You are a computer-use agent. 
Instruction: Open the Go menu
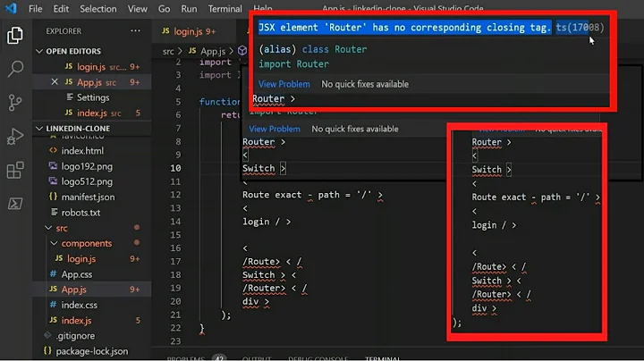tap(164, 9)
